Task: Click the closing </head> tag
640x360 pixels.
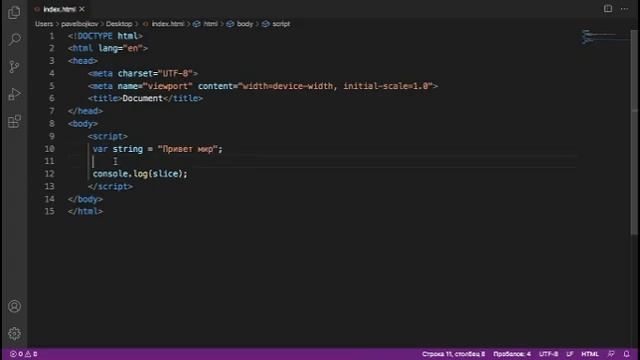Action: tap(85, 111)
